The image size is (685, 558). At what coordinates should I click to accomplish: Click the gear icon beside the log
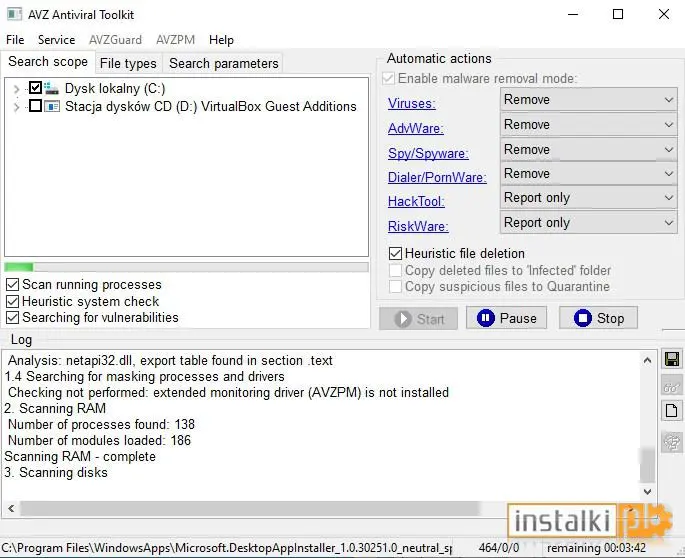tap(671, 441)
